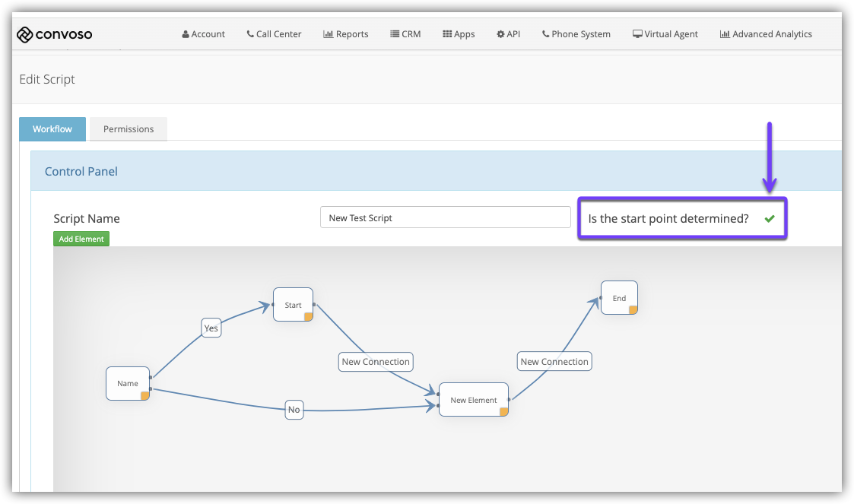Viewport: 854px width, 504px height.
Task: Open Advanced Analytics menu
Action: pos(766,34)
